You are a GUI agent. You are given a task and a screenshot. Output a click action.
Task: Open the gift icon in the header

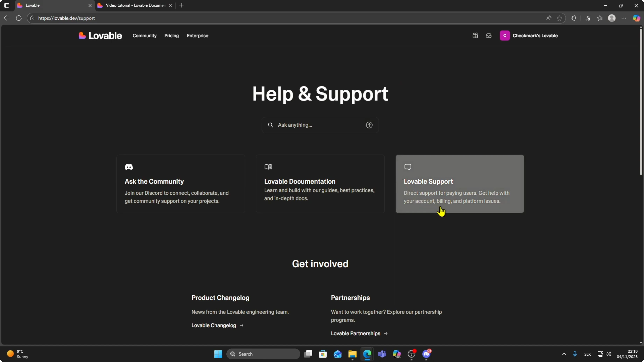pyautogui.click(x=475, y=36)
